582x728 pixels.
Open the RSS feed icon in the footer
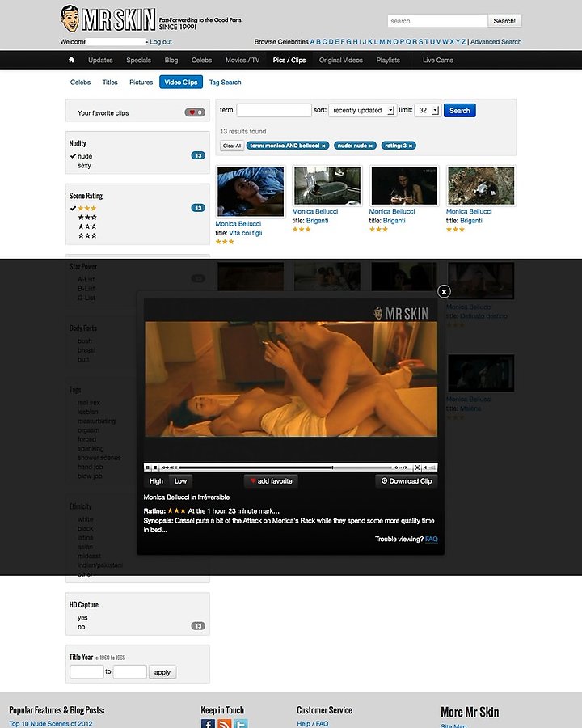tap(225, 723)
